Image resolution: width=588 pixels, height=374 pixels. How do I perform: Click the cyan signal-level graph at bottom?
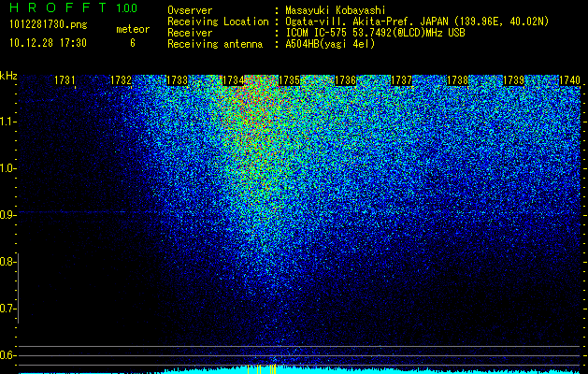click(300, 371)
